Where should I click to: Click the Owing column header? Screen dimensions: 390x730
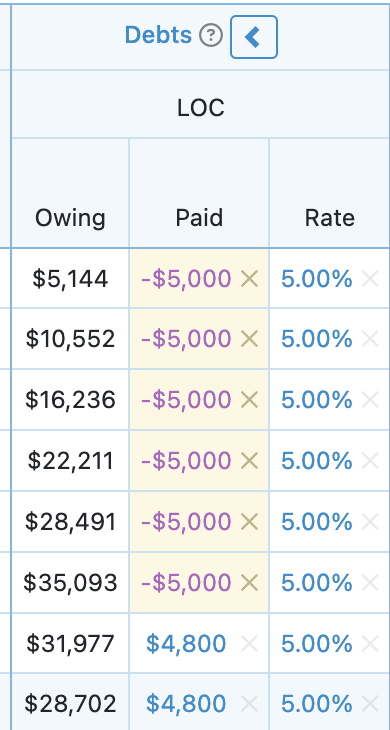click(70, 218)
